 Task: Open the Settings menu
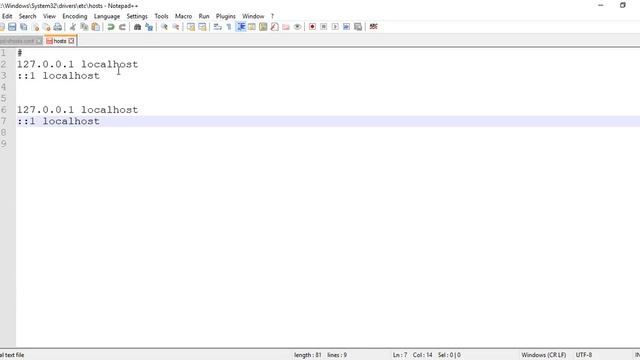point(137,16)
